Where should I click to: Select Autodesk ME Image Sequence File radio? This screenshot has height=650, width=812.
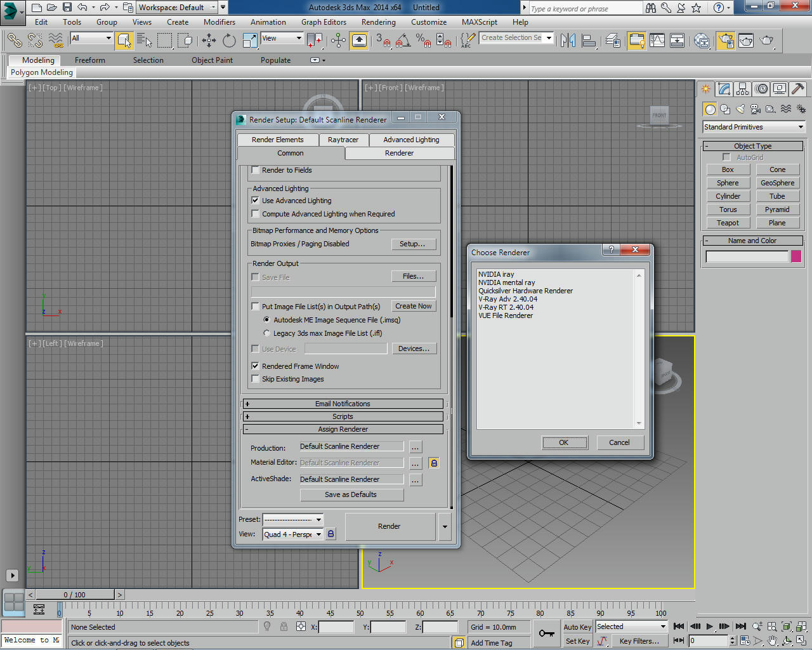click(266, 320)
